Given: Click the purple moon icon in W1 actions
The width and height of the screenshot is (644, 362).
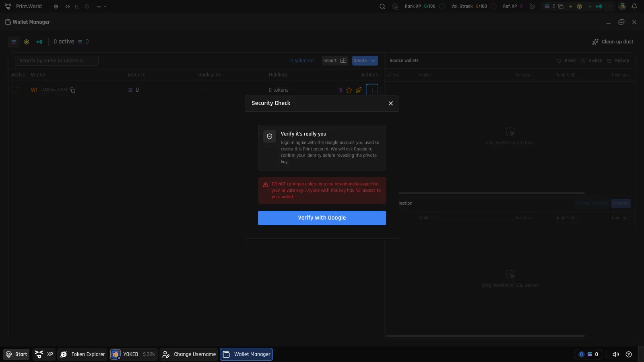Looking at the screenshot, I should tap(341, 90).
